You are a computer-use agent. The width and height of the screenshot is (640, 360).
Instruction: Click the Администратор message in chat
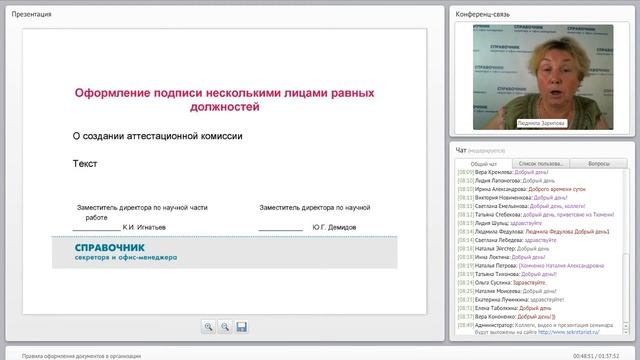tap(535, 329)
